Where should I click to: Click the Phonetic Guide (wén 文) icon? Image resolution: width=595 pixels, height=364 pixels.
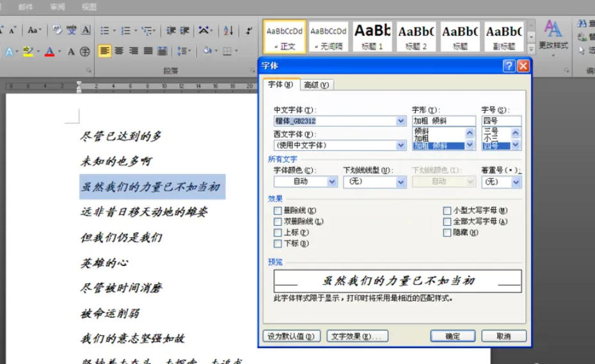72,30
